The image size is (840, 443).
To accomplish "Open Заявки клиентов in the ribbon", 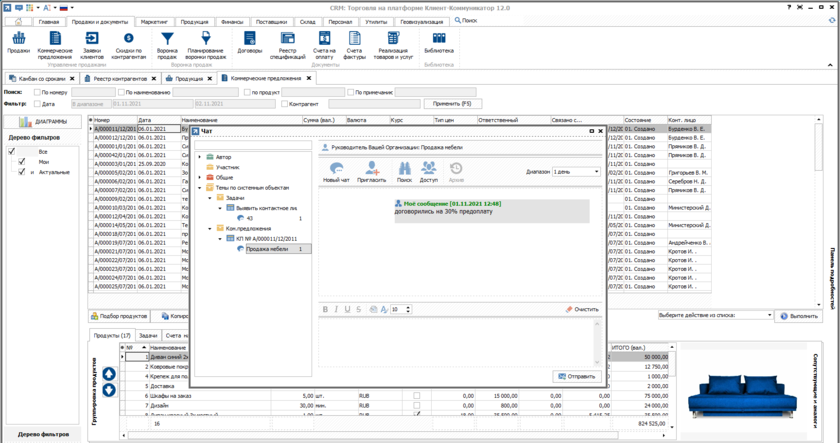I will [92, 45].
